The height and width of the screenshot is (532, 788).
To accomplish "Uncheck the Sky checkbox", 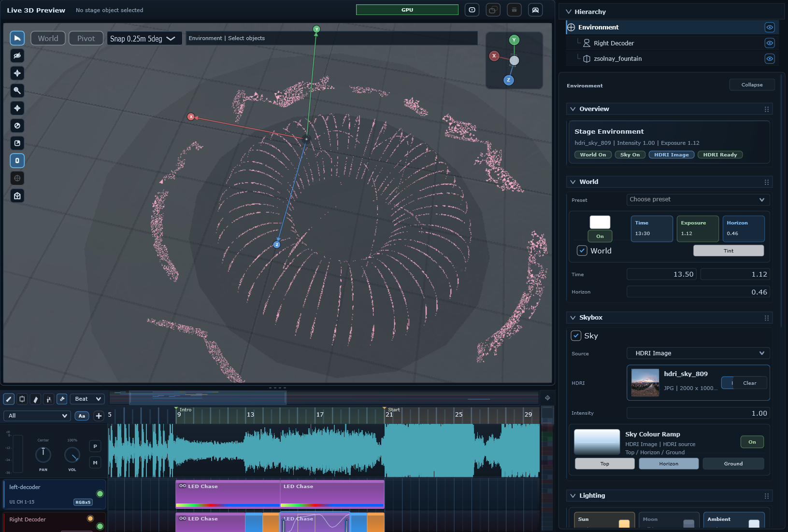I will coord(576,336).
